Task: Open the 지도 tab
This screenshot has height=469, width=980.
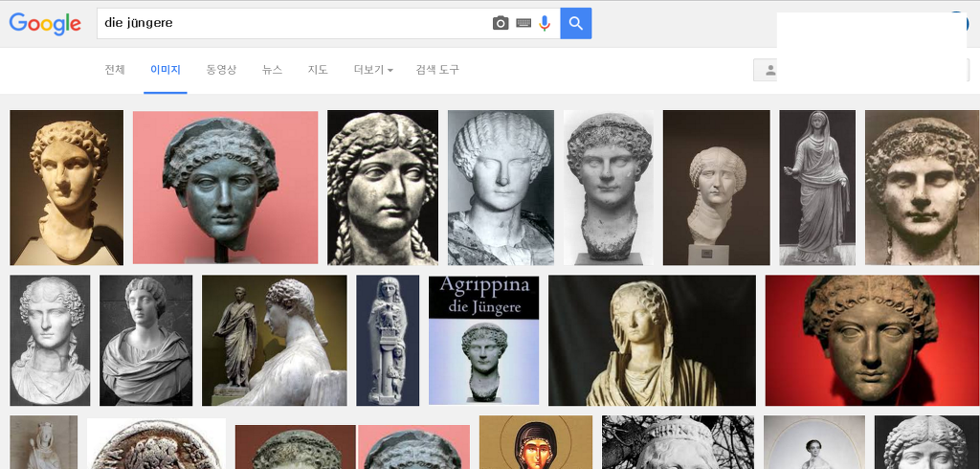Action: click(318, 70)
